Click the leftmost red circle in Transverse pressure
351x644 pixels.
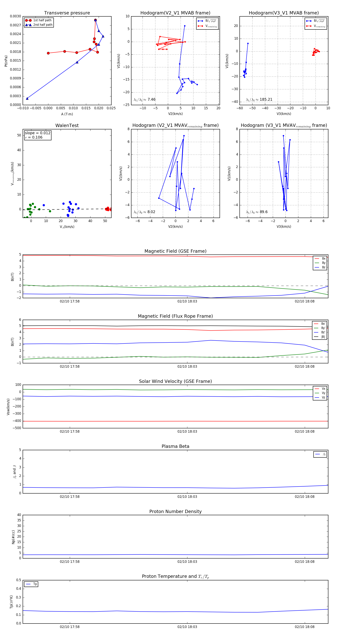click(x=48, y=53)
